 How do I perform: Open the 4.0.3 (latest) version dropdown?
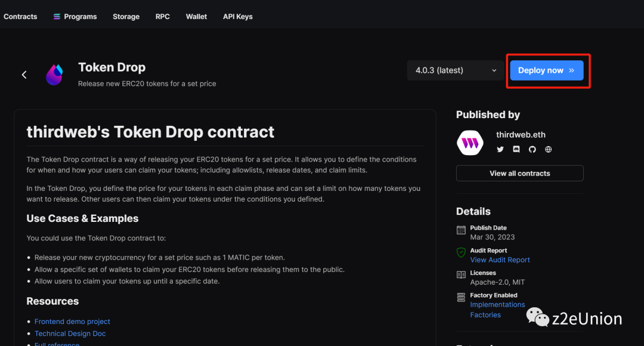pos(456,70)
